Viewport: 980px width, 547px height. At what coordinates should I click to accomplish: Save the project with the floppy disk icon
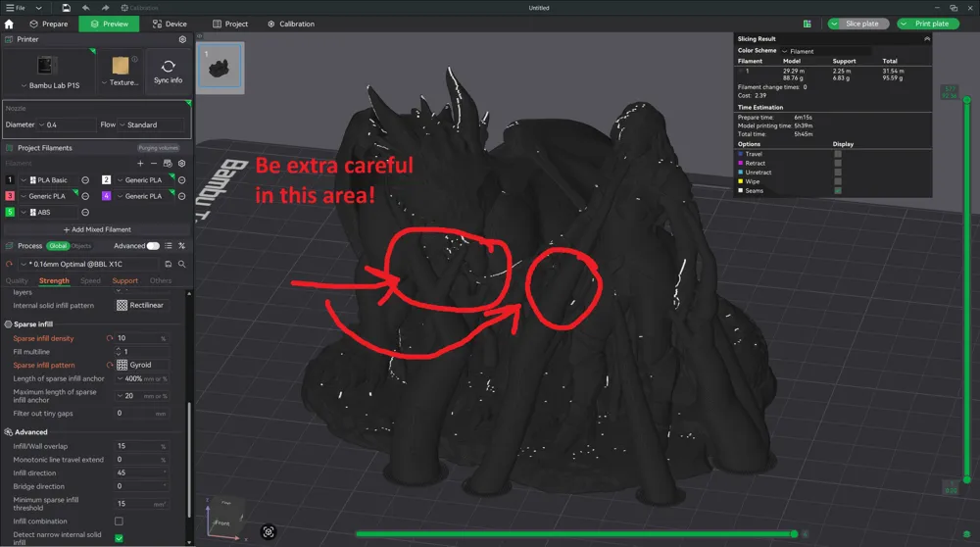pyautogui.click(x=67, y=8)
